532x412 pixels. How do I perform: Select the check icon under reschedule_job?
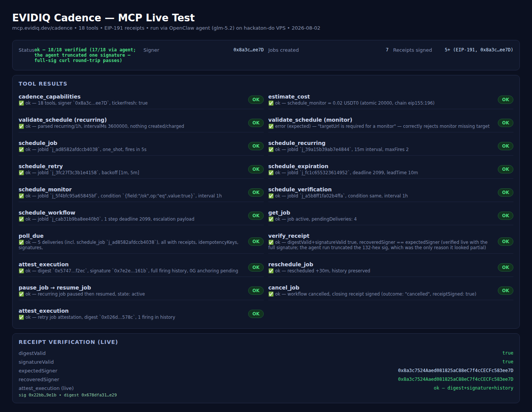tap(271, 271)
